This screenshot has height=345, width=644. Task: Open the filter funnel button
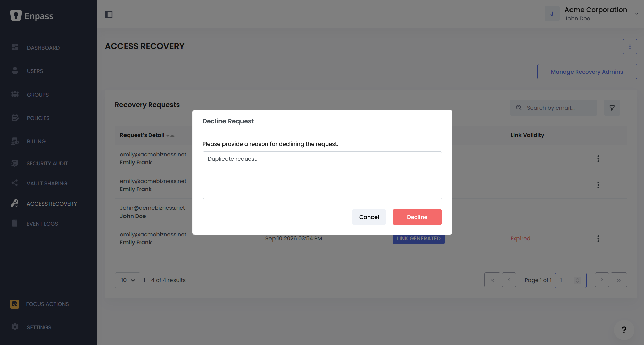click(x=612, y=108)
